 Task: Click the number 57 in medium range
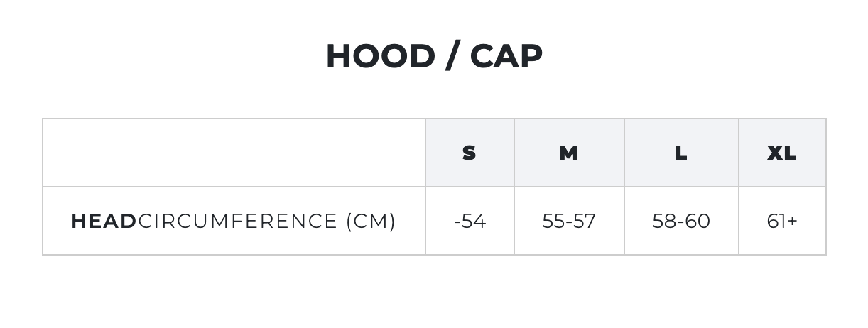pyautogui.click(x=585, y=222)
